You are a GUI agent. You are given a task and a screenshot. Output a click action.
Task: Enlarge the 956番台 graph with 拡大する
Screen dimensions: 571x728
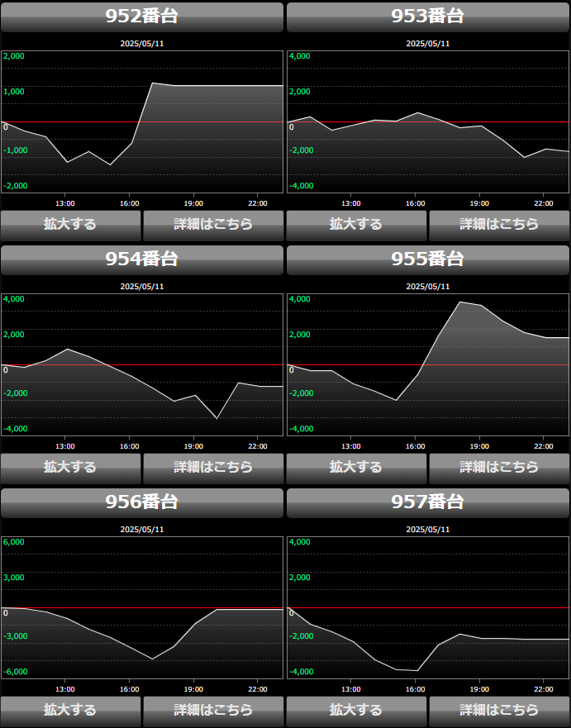coord(70,711)
